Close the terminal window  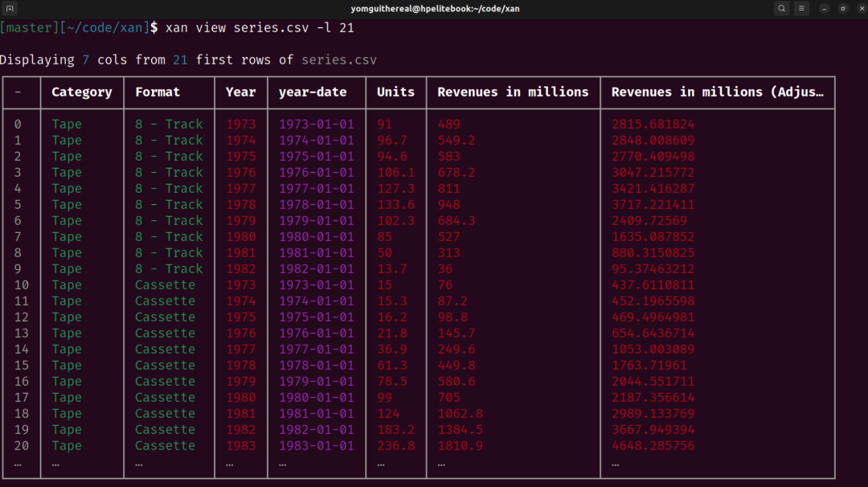859,9
